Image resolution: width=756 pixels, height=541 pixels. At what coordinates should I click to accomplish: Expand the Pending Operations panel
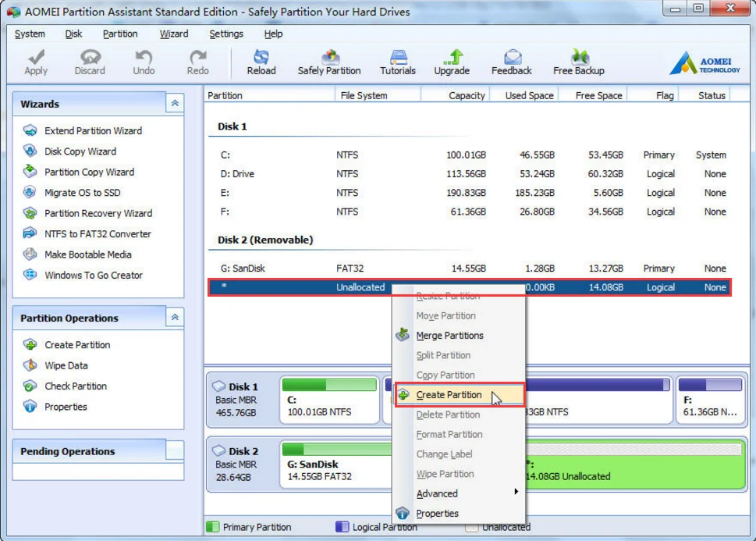click(x=175, y=450)
